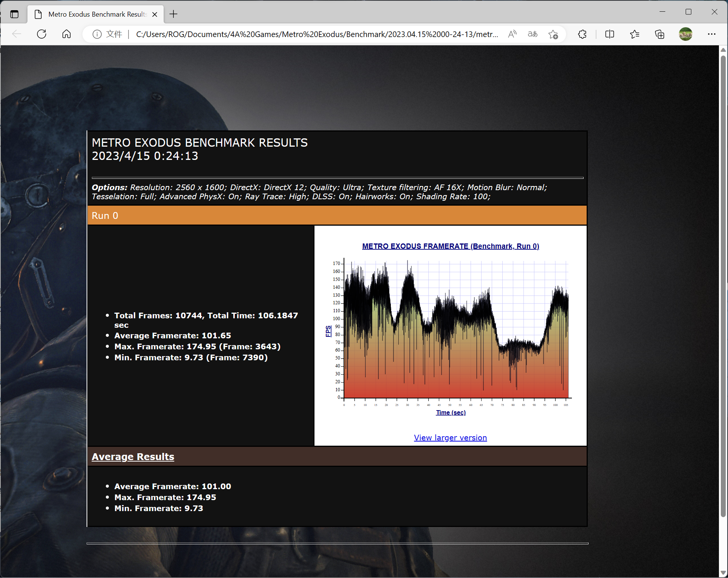Click the Total Frames: 10744 line
728x578 pixels.
point(206,320)
